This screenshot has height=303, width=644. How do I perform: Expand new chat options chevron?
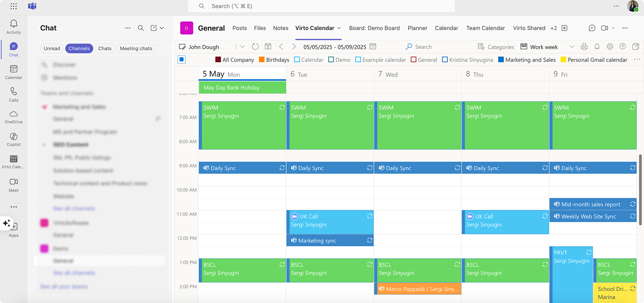[162, 28]
